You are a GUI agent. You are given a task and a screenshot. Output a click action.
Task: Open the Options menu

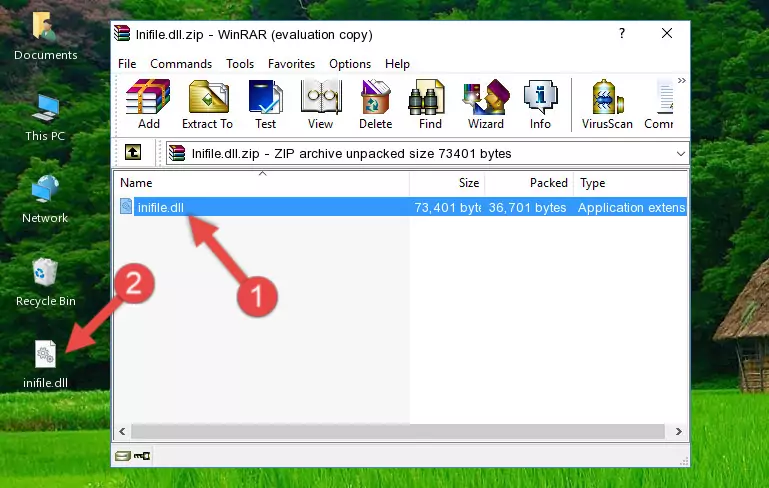[x=350, y=64]
